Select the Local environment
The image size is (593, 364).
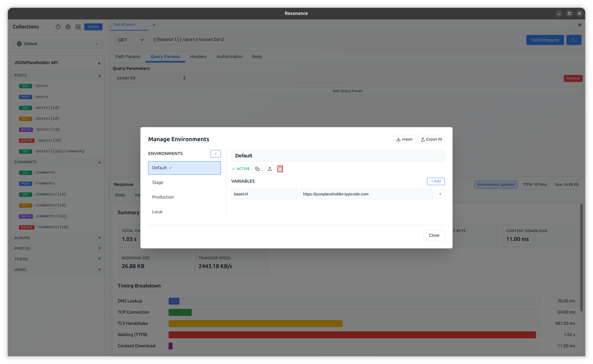pyautogui.click(x=184, y=212)
